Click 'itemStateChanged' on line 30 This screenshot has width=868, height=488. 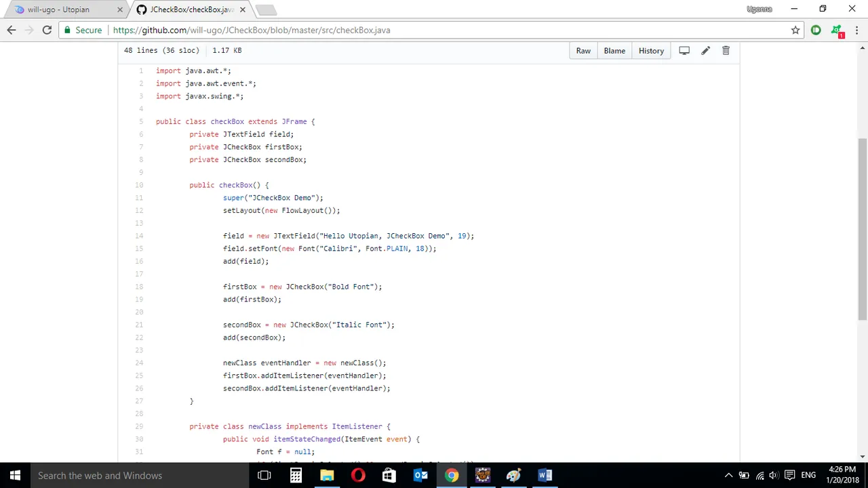307,439
